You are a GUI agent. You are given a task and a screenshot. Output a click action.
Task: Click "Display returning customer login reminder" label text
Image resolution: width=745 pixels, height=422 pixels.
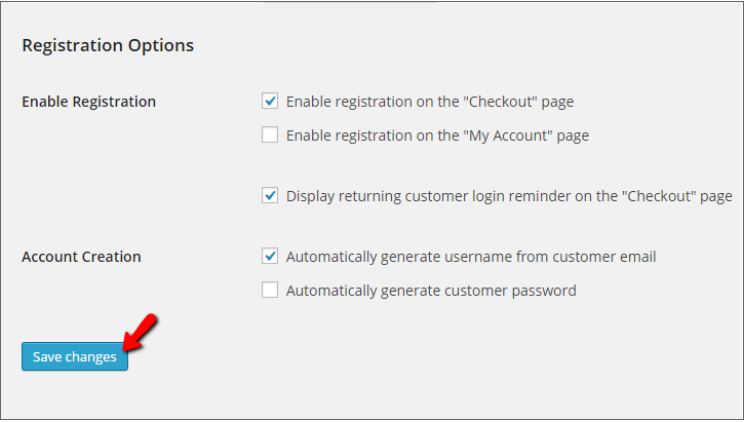[x=509, y=196]
